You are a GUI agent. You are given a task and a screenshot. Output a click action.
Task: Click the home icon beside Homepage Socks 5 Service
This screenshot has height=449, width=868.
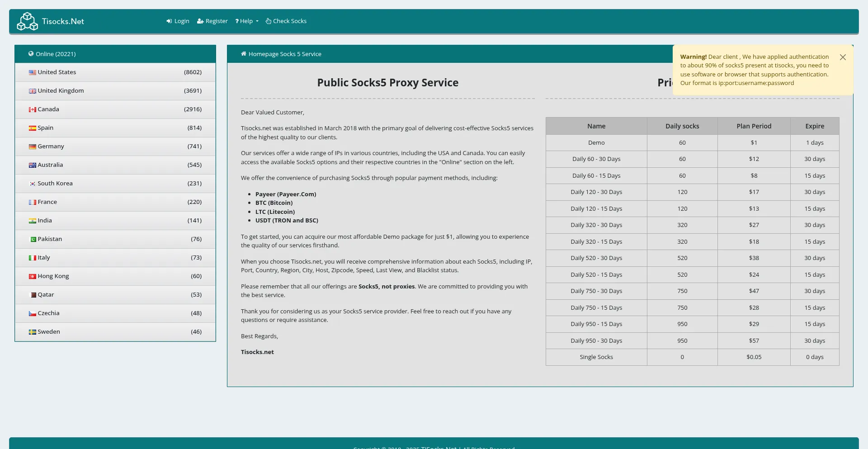[x=244, y=54]
